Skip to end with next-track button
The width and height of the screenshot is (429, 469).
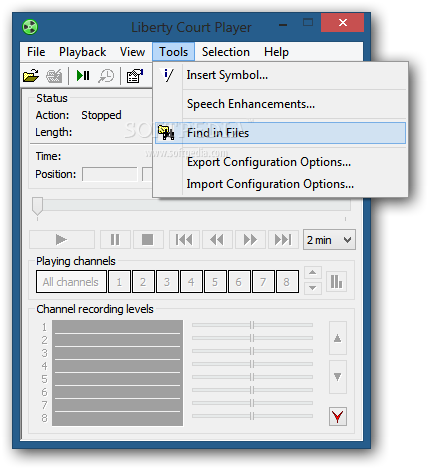283,239
